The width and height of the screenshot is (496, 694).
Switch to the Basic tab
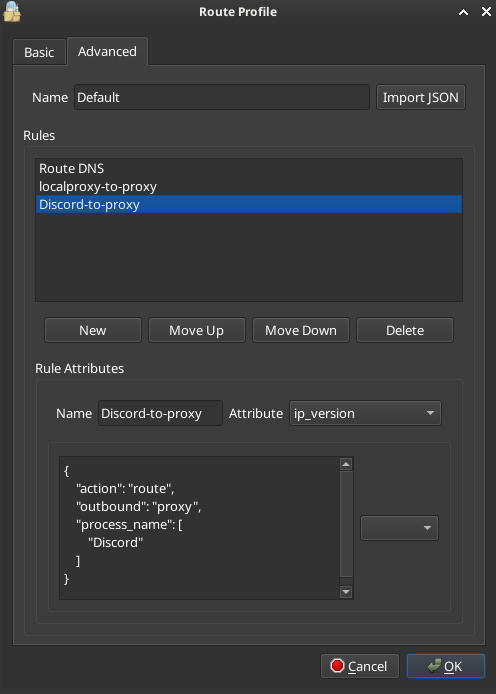tap(39, 52)
